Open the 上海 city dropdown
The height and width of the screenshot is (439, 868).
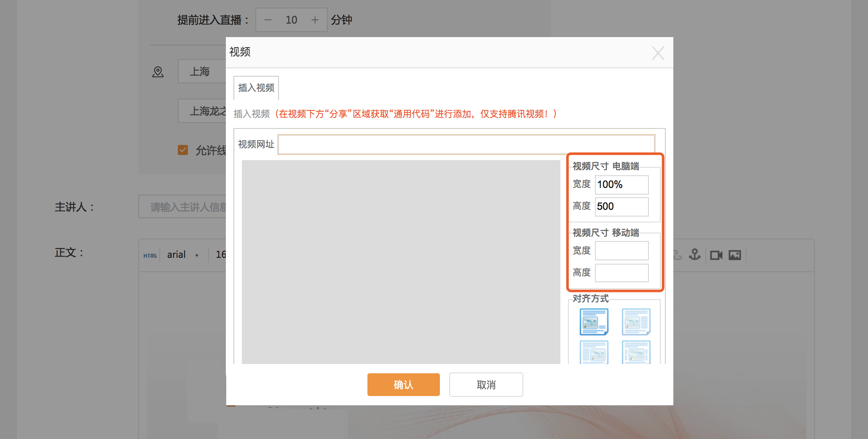pyautogui.click(x=201, y=72)
